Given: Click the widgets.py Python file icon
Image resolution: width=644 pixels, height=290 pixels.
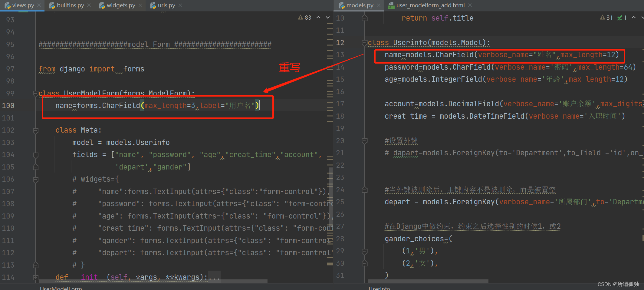Looking at the screenshot, I should 102,5.
